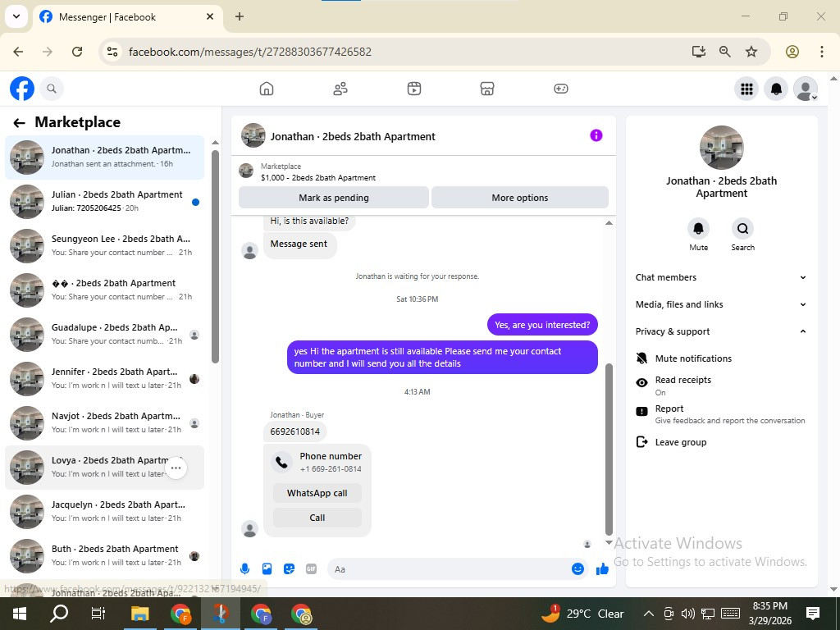Open the Chrome zoom magnifier icon
This screenshot has width=840, height=630.
[x=725, y=52]
